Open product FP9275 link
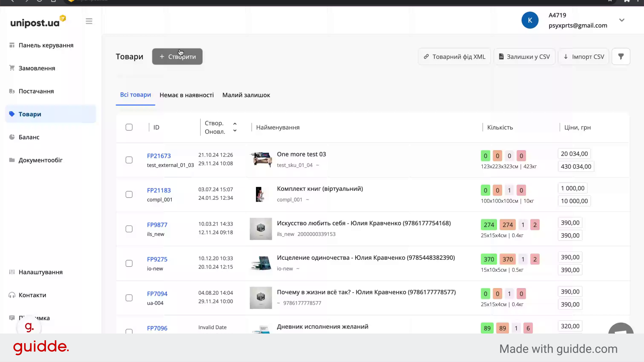The image size is (644, 362). pos(157,259)
